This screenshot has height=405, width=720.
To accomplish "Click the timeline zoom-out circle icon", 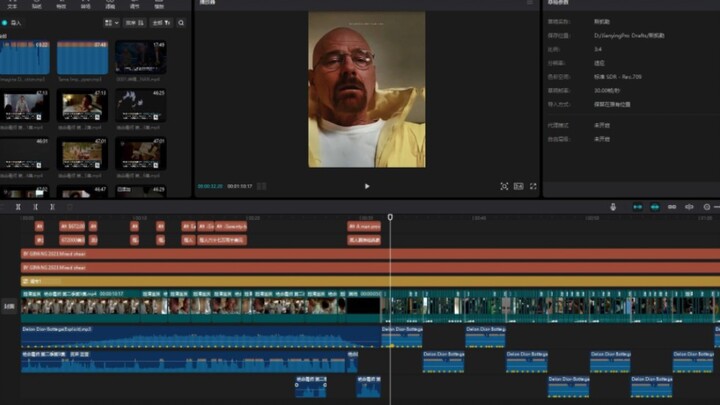I will 707,207.
